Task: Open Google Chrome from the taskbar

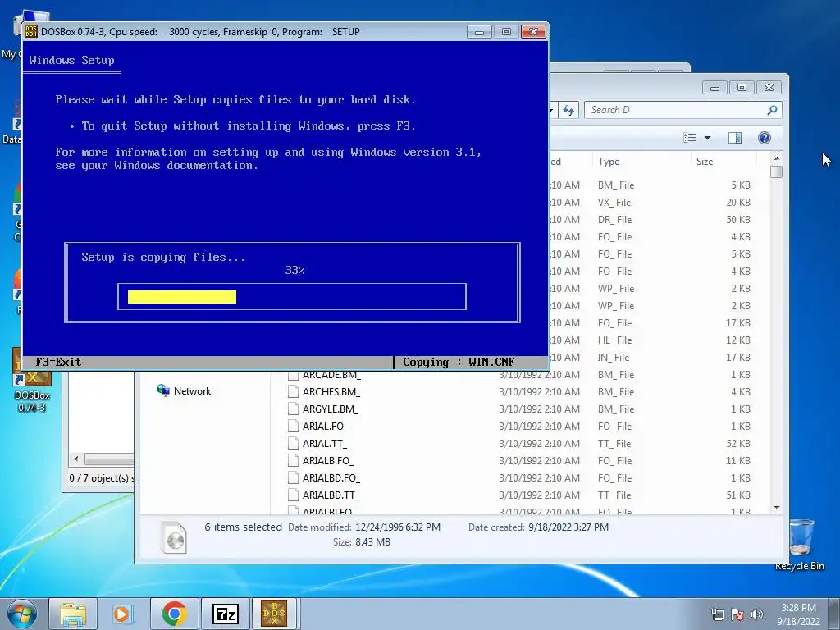Action: click(174, 614)
